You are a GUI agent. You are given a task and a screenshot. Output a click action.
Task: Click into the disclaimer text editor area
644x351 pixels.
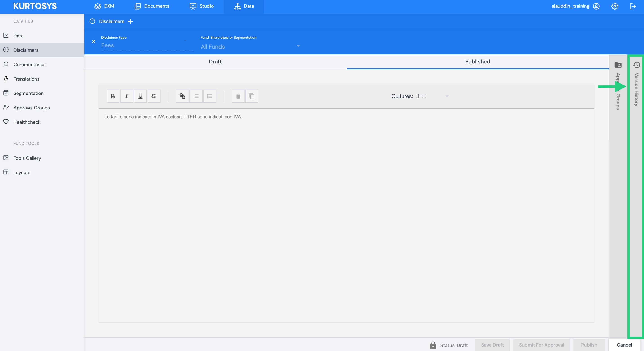[346, 215]
